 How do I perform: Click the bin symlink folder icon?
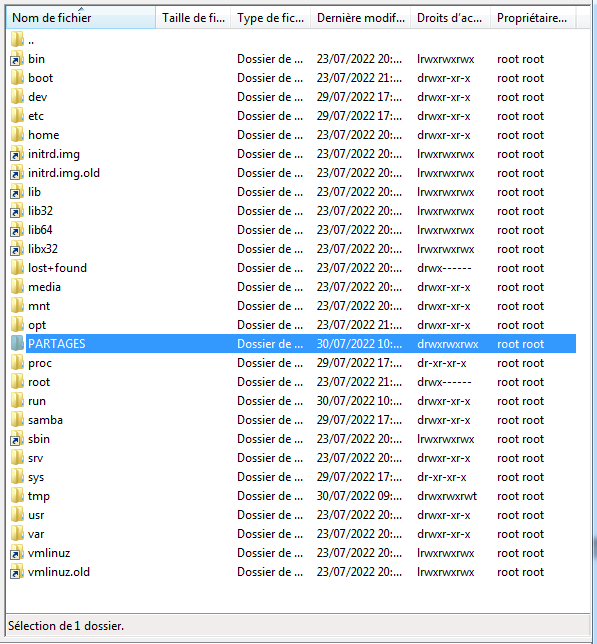point(17,59)
